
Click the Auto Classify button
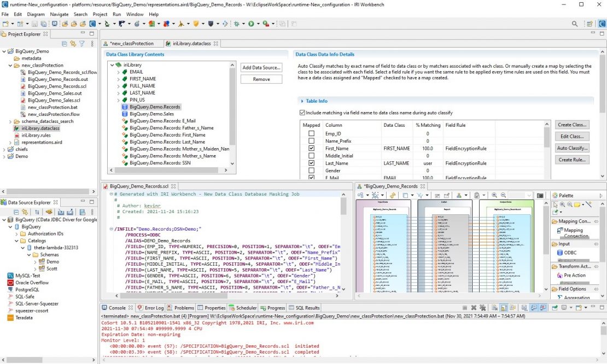572,148
